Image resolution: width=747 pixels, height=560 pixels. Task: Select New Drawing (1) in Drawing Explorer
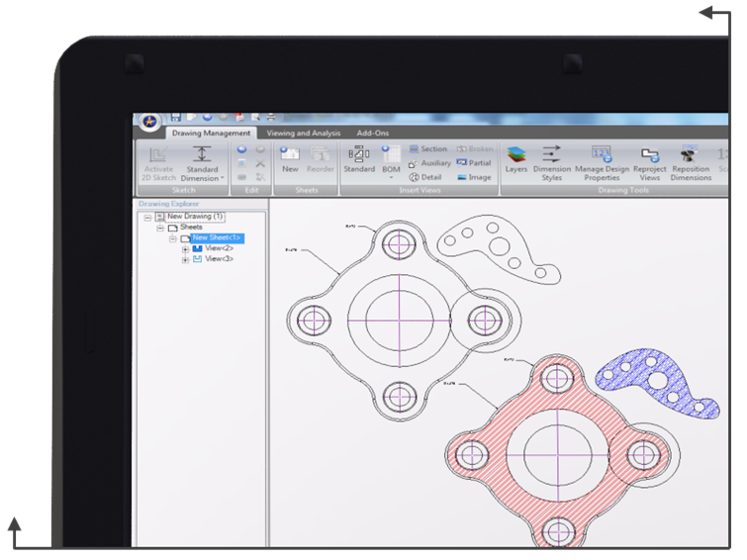tap(195, 217)
